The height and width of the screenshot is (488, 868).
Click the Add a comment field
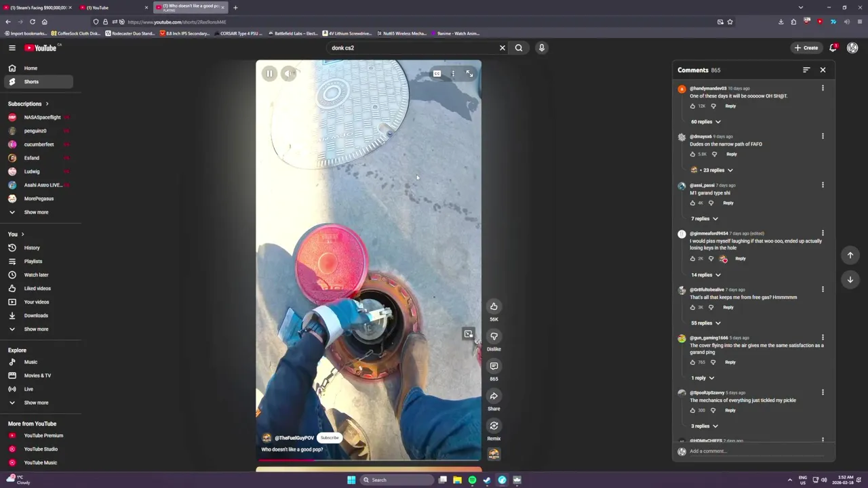pos(756,451)
